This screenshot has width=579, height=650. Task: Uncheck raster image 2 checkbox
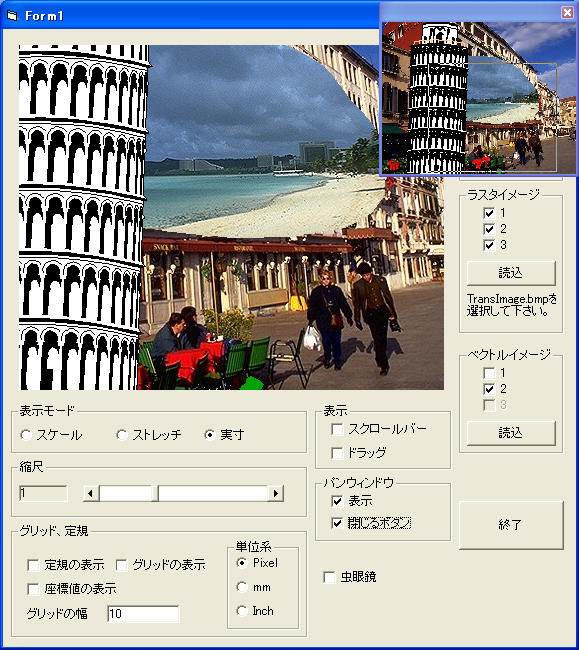coord(489,229)
